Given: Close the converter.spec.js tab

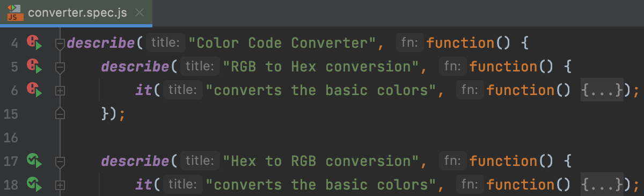Looking at the screenshot, I should click(140, 13).
